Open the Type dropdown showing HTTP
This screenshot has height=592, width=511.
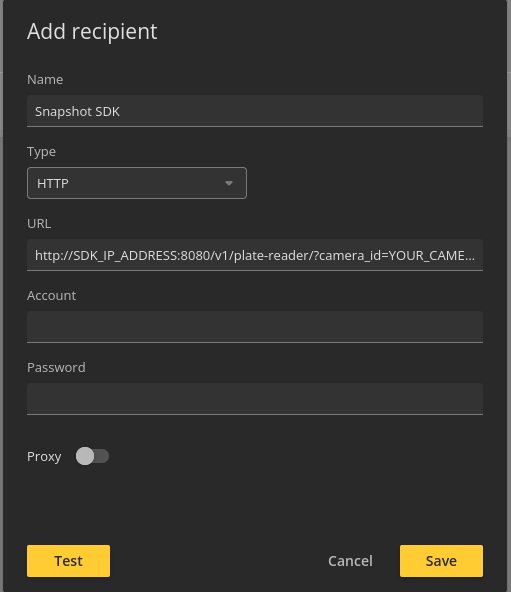click(x=137, y=183)
